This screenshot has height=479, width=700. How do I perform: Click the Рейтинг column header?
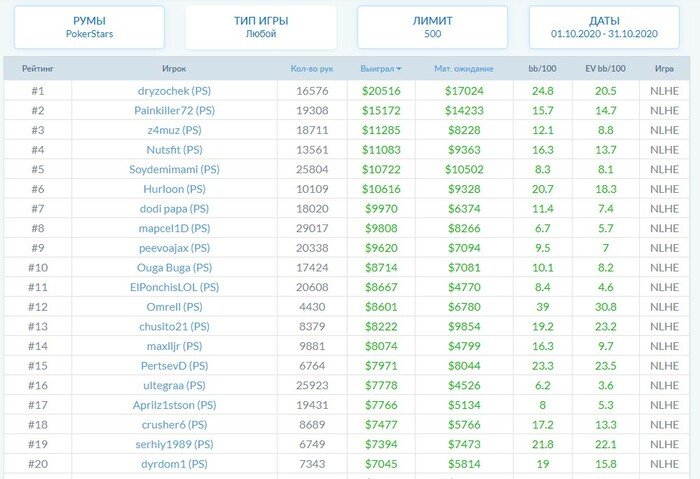37,69
